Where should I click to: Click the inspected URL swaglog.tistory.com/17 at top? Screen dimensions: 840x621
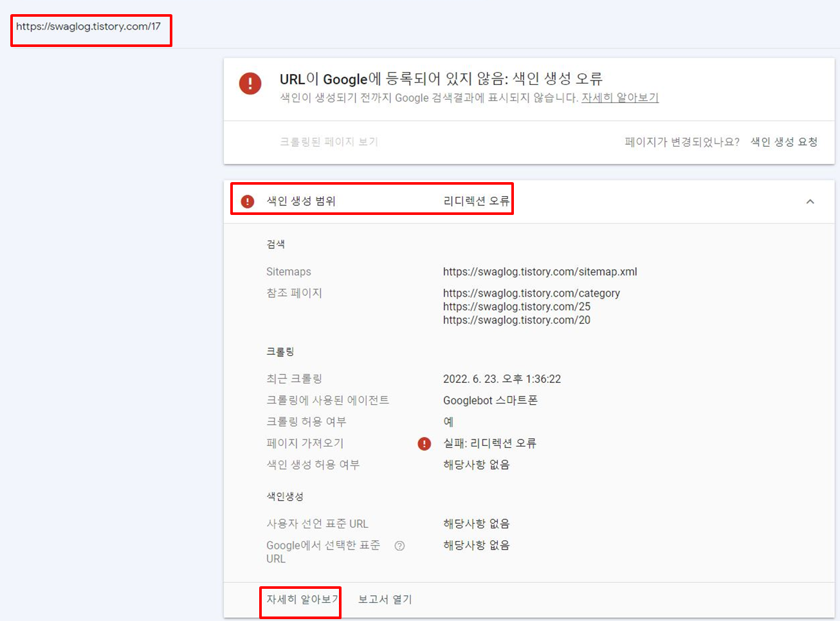click(88, 26)
